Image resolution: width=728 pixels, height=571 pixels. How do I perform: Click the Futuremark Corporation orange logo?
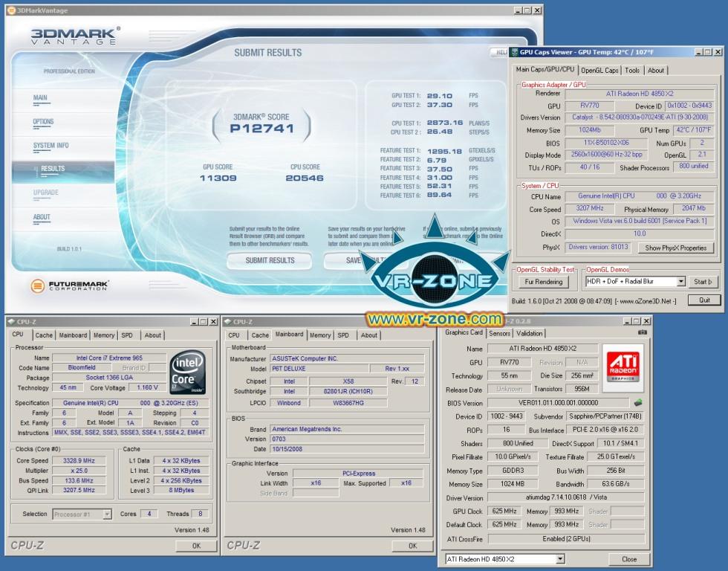coord(38,286)
